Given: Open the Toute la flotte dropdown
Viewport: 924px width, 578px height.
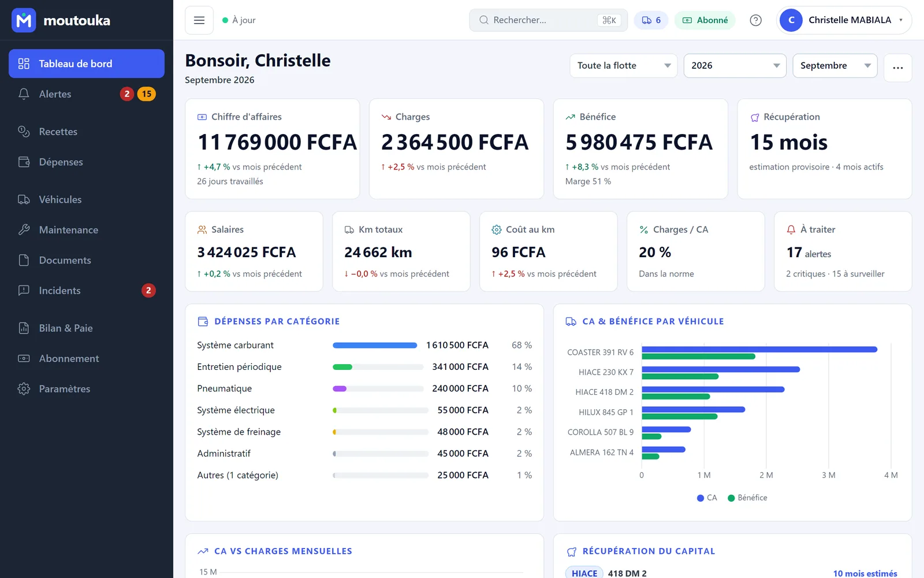Looking at the screenshot, I should pyautogui.click(x=624, y=66).
